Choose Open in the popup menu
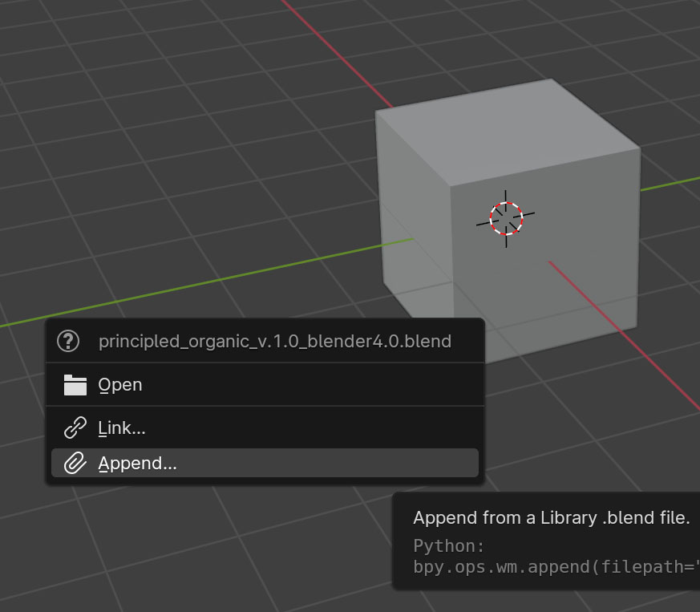700x612 pixels. 265,385
